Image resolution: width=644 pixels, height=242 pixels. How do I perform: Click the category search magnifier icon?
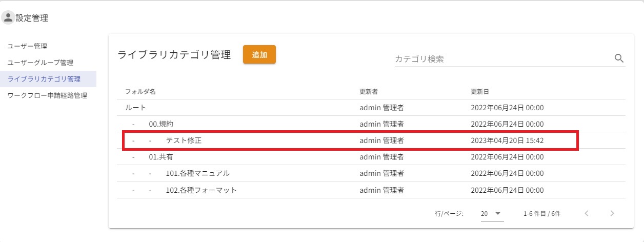[619, 58]
